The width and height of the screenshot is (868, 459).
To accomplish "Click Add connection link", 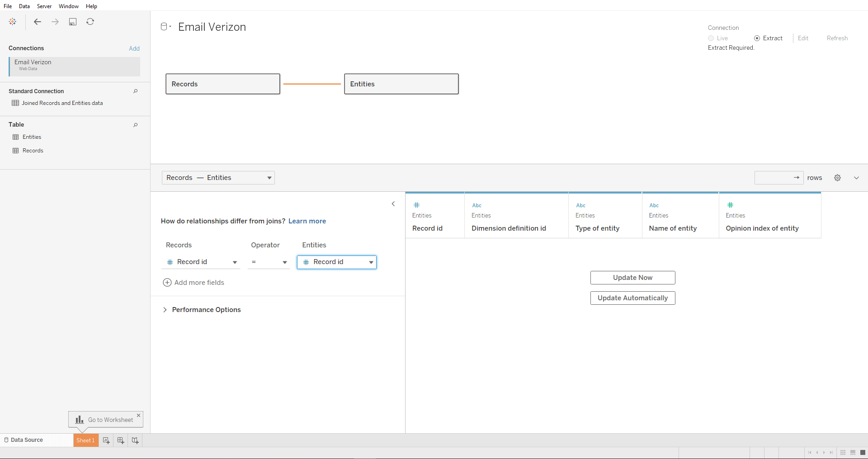I will [134, 48].
